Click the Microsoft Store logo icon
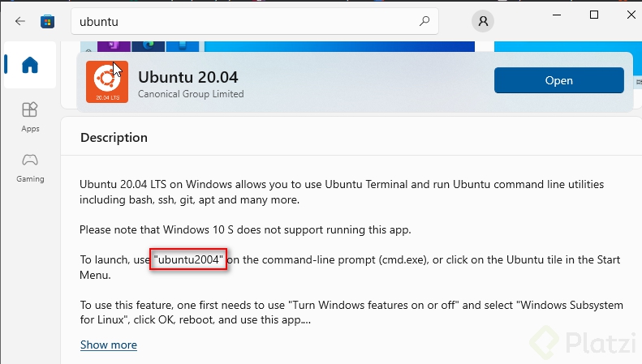 [x=48, y=21]
